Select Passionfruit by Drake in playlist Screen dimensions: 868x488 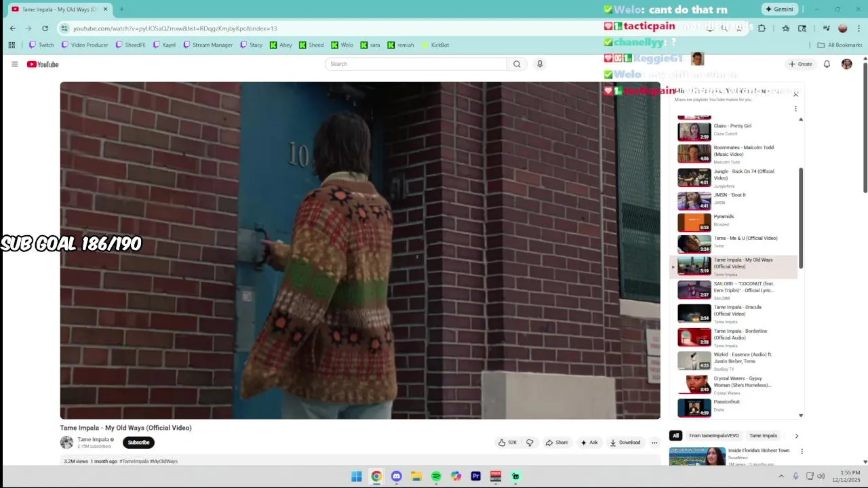click(x=734, y=407)
